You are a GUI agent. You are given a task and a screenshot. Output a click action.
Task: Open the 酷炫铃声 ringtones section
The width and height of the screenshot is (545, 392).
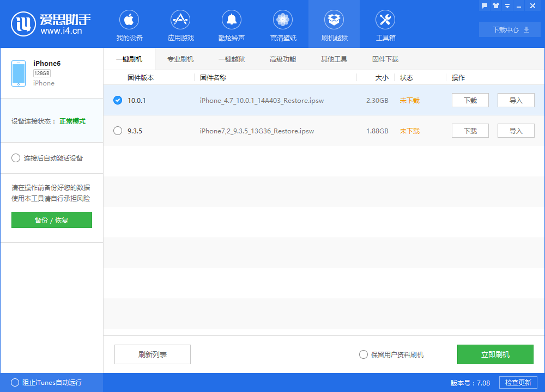[231, 24]
